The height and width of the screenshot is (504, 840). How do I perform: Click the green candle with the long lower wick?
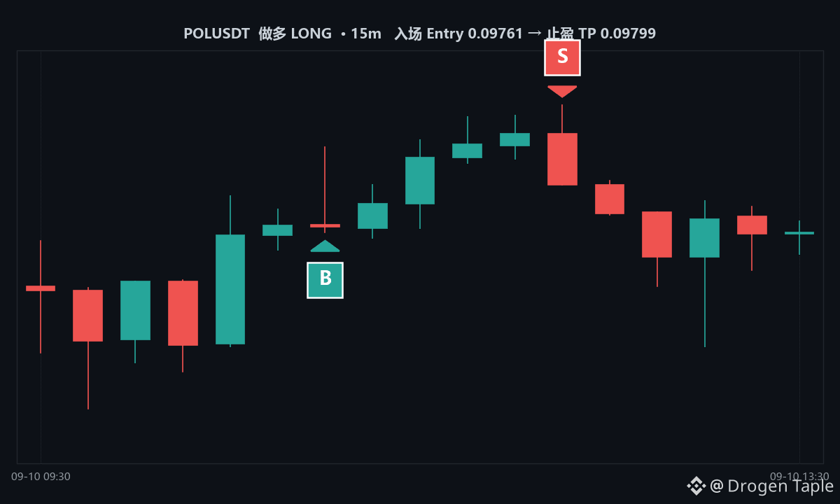pyautogui.click(x=704, y=238)
